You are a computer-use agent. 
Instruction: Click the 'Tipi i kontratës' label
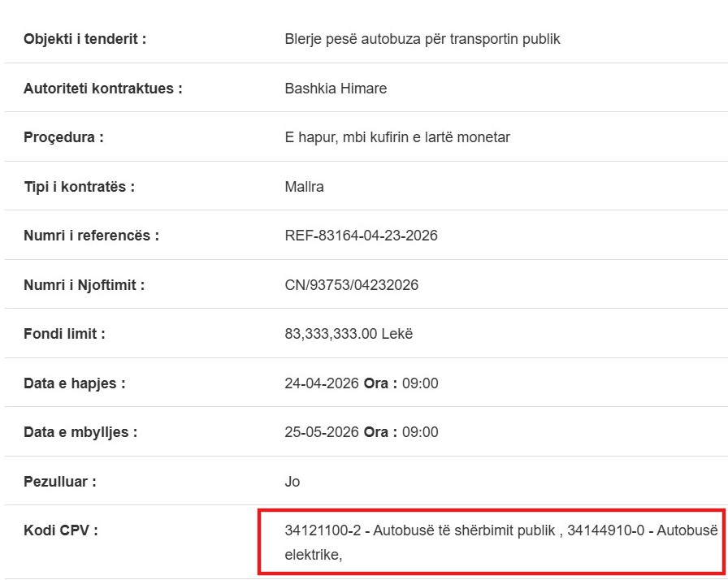(x=79, y=187)
